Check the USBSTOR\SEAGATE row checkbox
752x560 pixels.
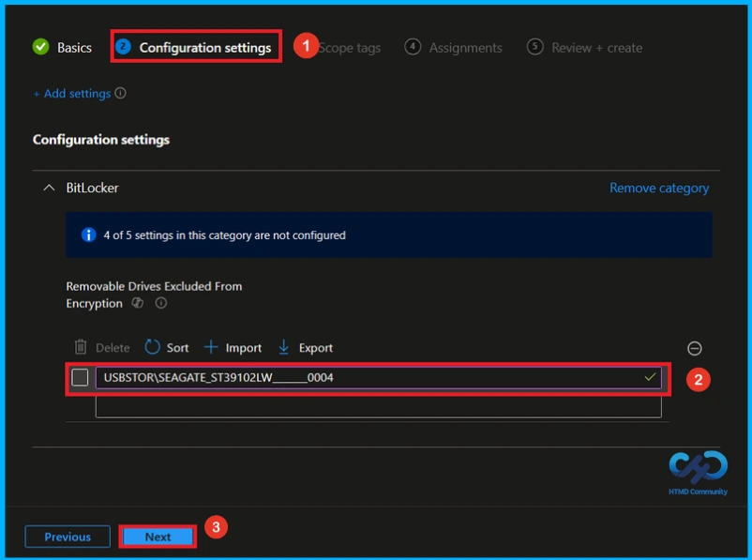click(80, 377)
